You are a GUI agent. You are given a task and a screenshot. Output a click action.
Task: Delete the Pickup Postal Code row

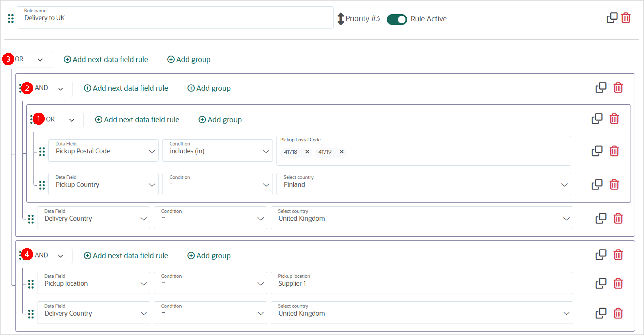coord(614,151)
